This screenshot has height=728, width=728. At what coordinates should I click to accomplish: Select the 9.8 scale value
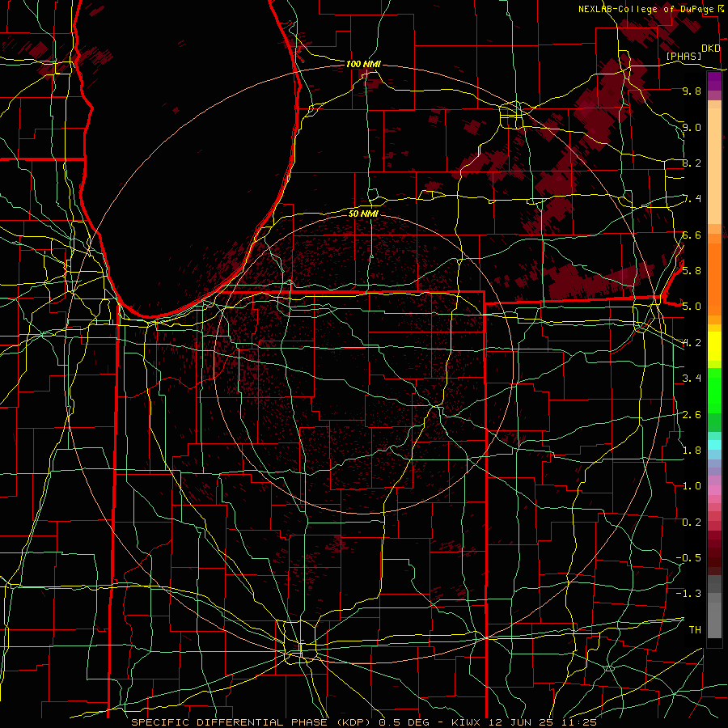coord(692,91)
